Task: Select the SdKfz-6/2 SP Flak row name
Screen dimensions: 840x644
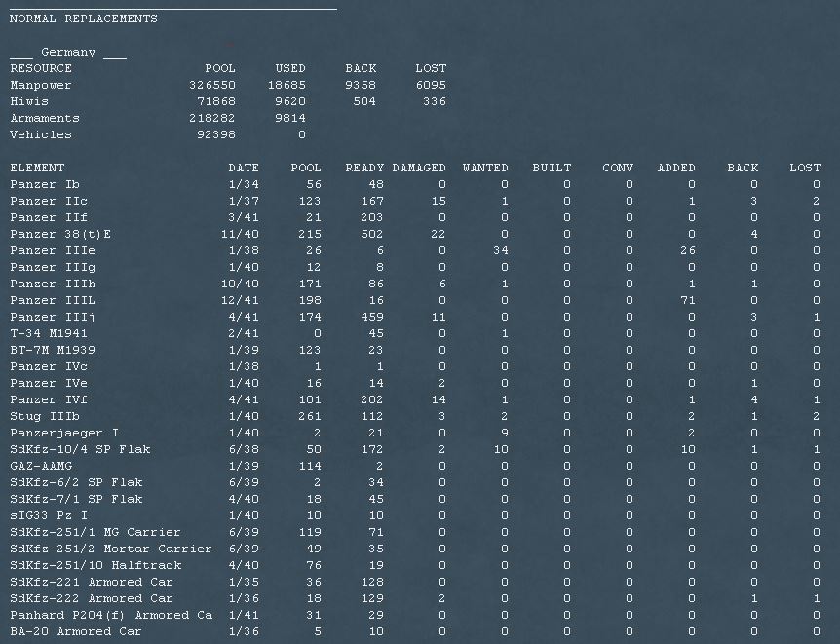Action: pyautogui.click(x=76, y=482)
